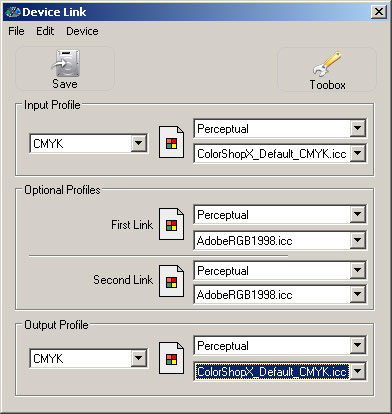Click the Save disk icon
Screen dimensions: 392x414
pyautogui.click(x=66, y=63)
